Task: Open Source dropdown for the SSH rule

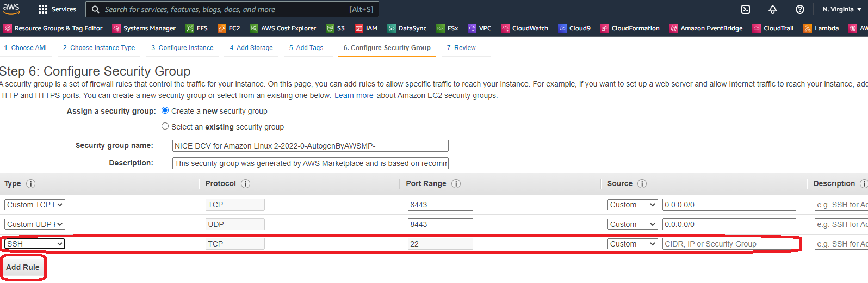Action: [633, 244]
